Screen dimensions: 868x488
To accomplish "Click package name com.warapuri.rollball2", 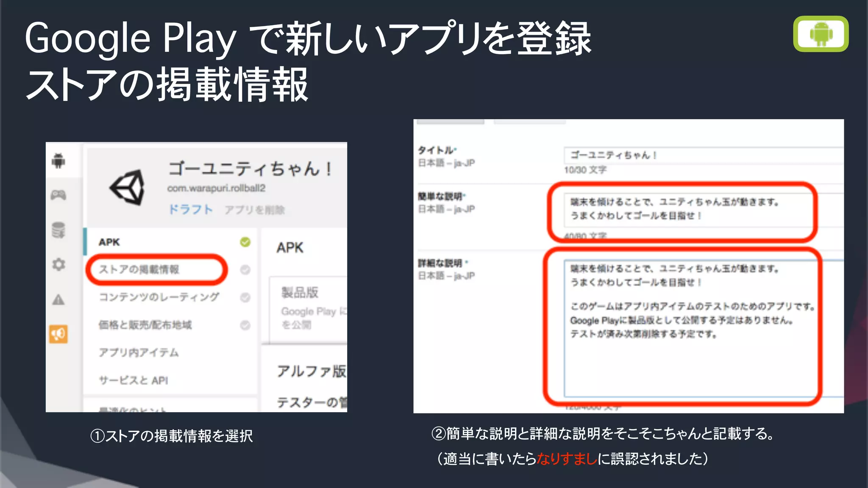I will 216,188.
